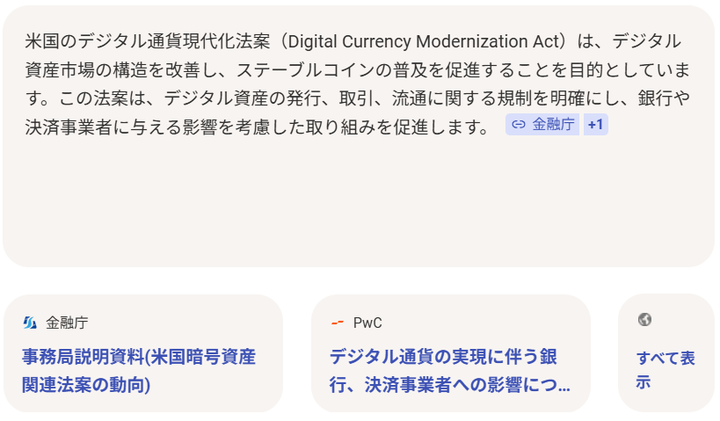Click the globe icon on the すべて表示 card
This screenshot has height=421, width=720.
coord(645,319)
